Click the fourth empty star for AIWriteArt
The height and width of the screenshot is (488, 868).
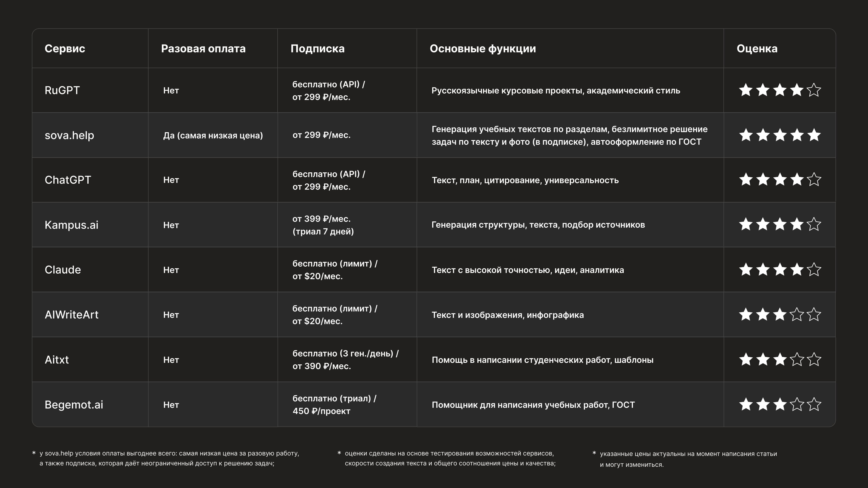(x=797, y=314)
